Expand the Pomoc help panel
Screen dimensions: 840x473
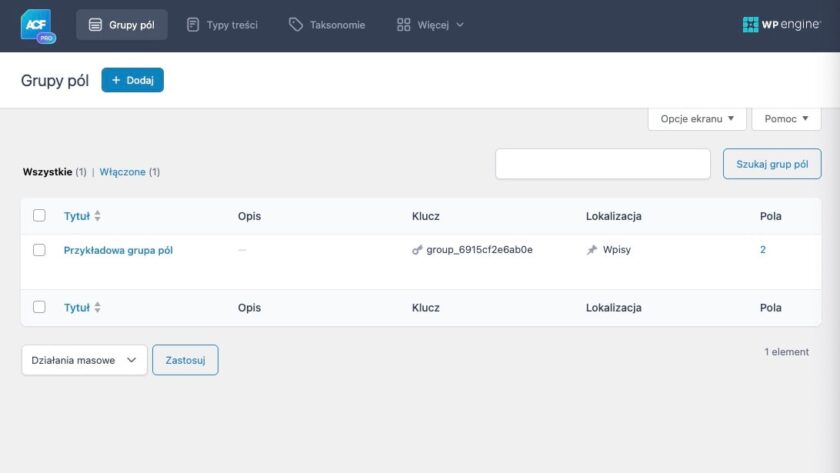[x=786, y=118]
